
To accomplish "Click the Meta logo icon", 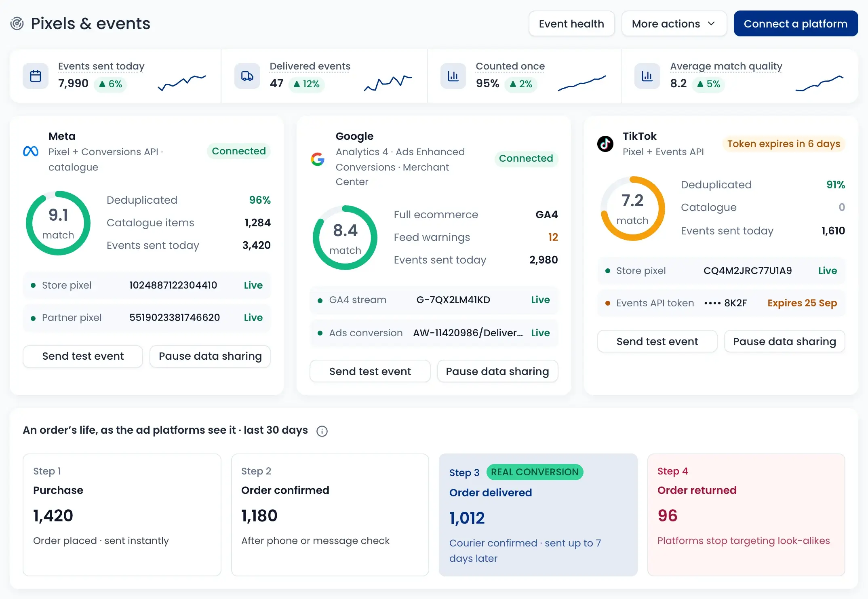I will tap(31, 152).
